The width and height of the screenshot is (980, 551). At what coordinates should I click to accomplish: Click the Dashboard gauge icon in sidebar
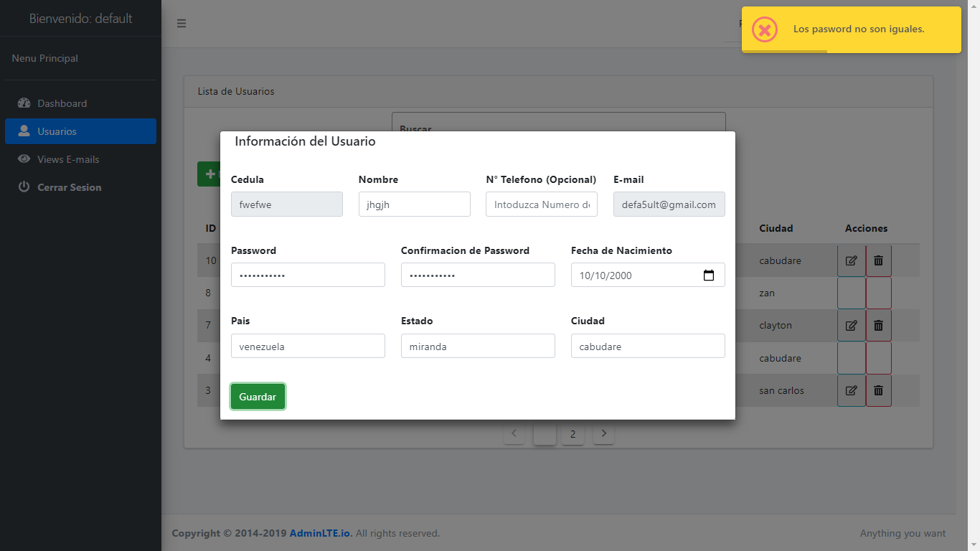click(24, 103)
